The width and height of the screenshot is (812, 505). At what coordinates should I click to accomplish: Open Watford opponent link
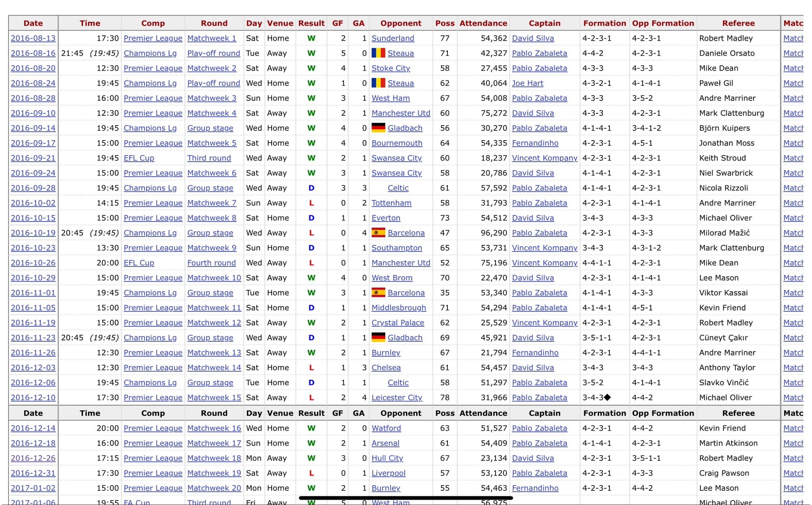pos(387,428)
